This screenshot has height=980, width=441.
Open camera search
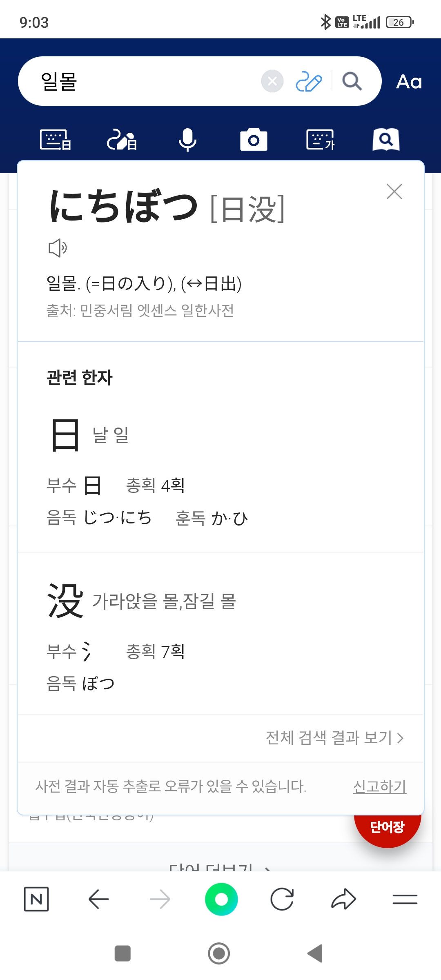coord(254,140)
